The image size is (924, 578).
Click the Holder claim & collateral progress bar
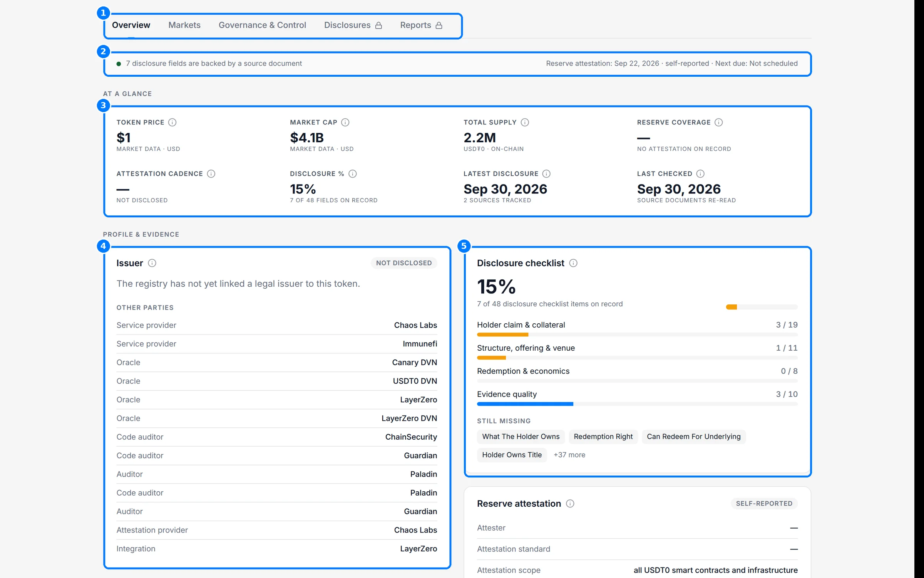coord(637,335)
